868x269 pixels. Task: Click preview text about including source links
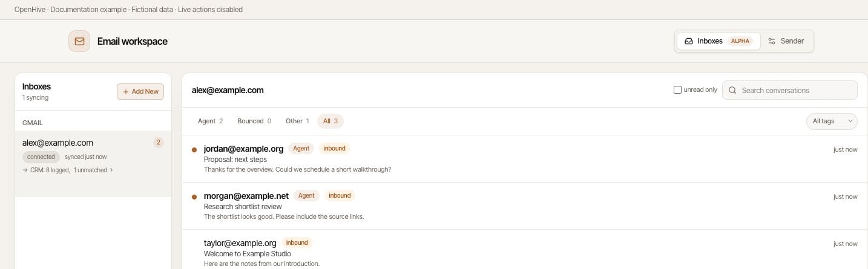click(284, 216)
